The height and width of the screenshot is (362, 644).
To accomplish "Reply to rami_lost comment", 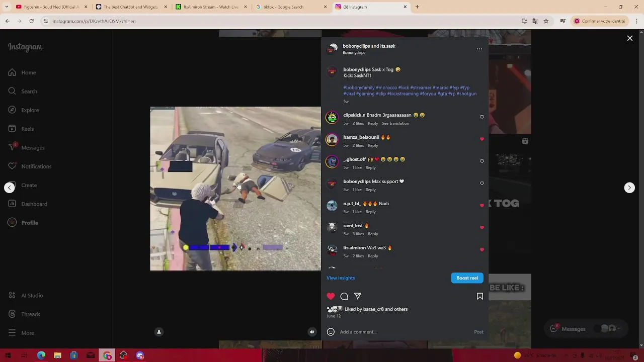I will (x=373, y=234).
